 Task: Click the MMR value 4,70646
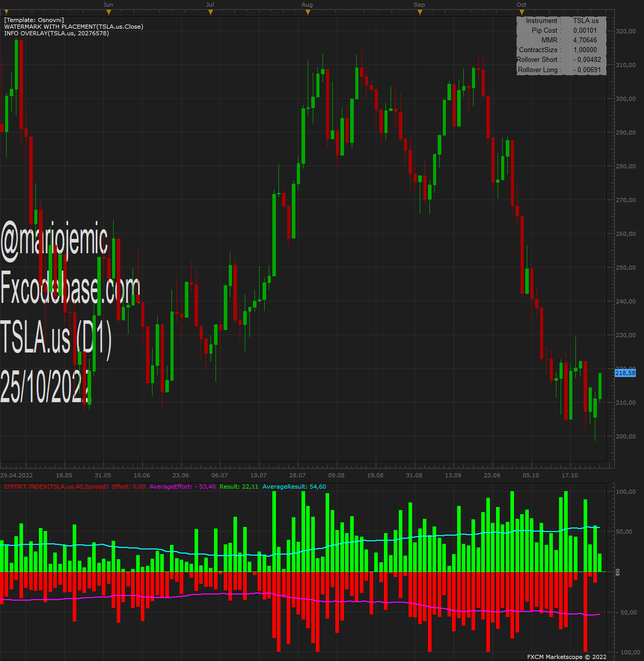click(x=585, y=40)
